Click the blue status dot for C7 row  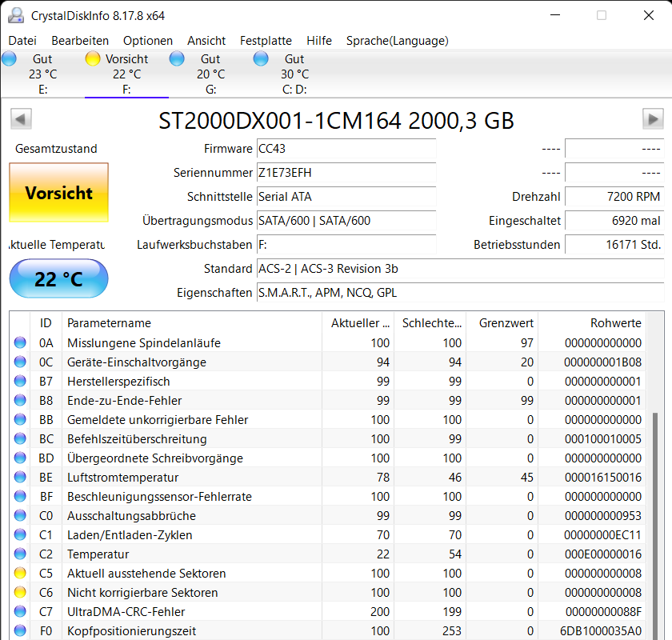pyautogui.click(x=20, y=611)
